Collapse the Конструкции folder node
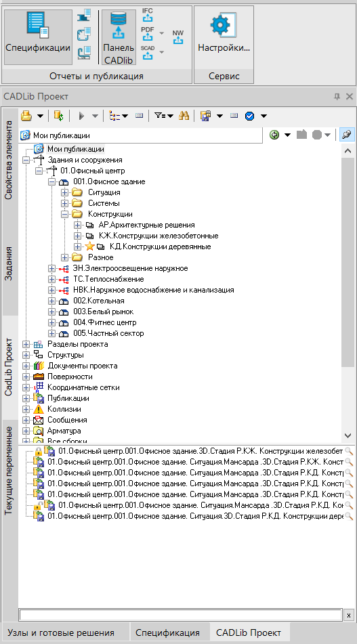 (65, 214)
